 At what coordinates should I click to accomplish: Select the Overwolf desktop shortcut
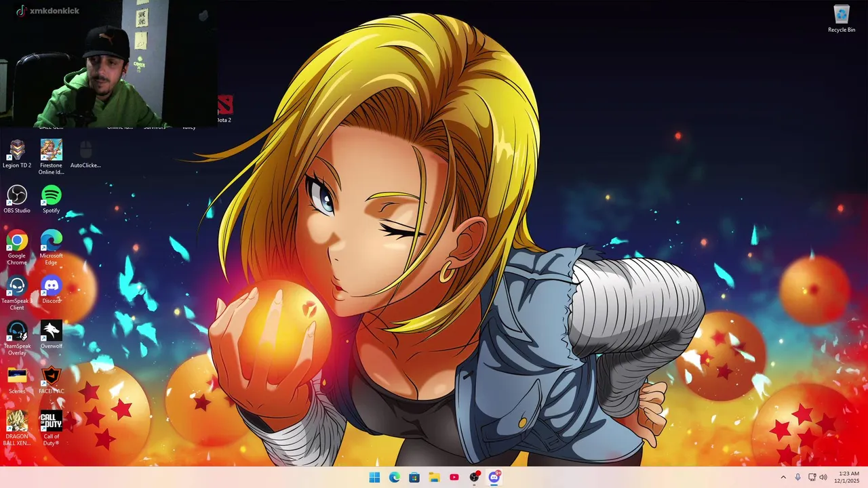click(51, 335)
